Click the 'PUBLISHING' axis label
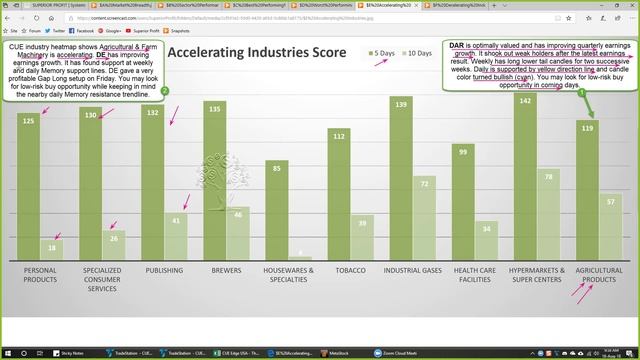The image size is (640, 360). [x=164, y=271]
